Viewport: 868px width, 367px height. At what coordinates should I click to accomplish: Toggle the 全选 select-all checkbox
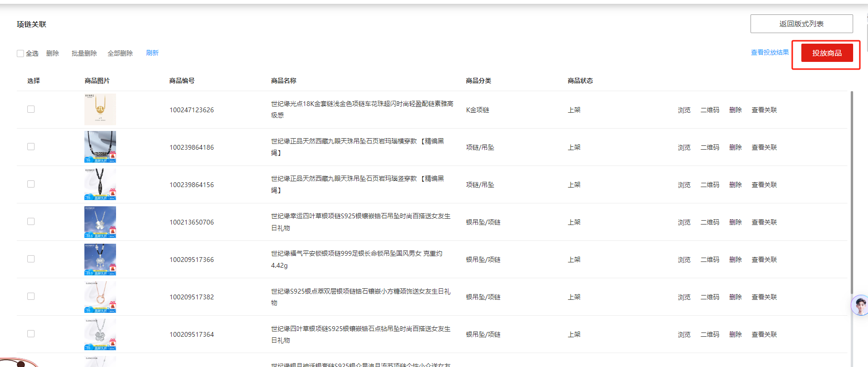(21, 53)
